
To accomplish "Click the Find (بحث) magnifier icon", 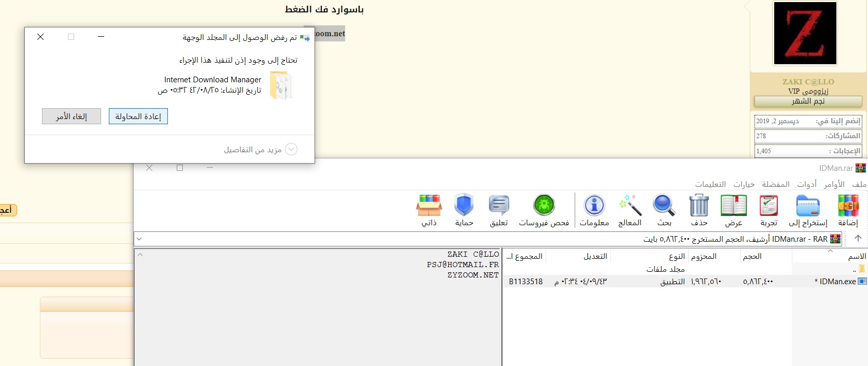I will 664,206.
